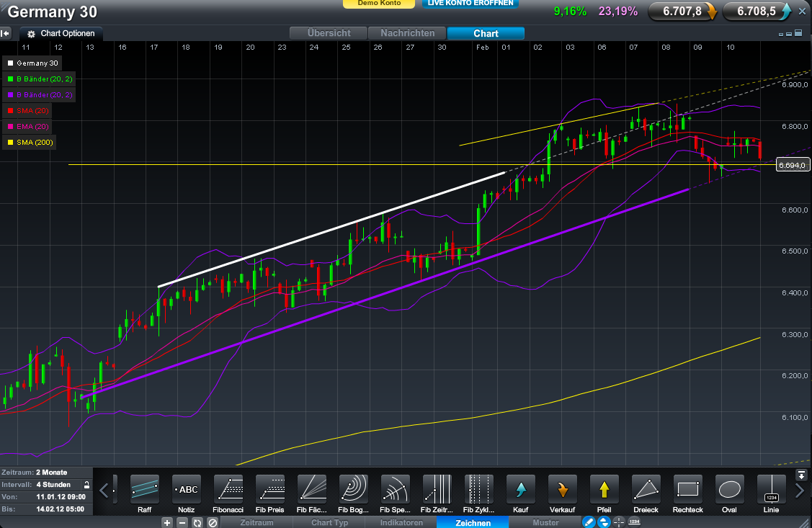Pick the Fib Zeitr... time tool
The width and height of the screenshot is (812, 528).
[437, 494]
